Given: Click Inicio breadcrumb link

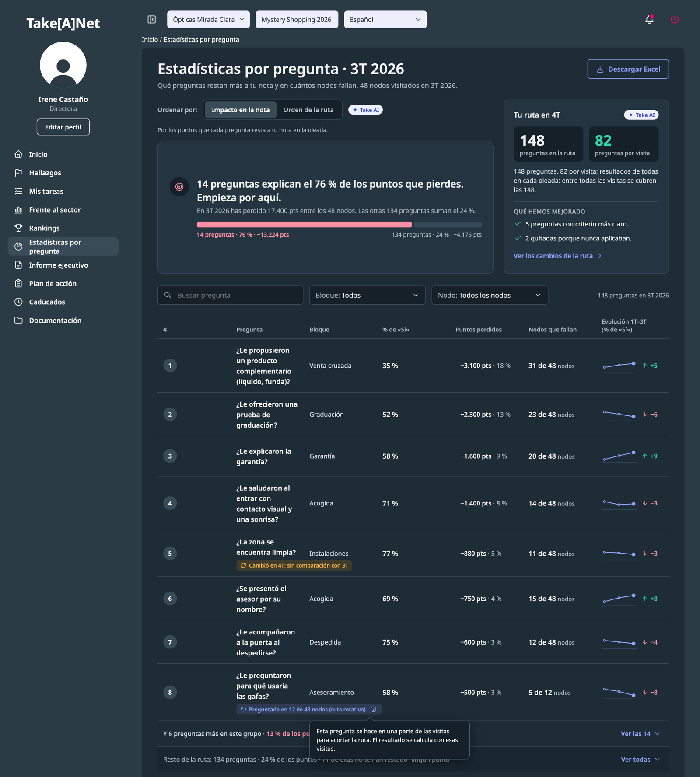Looking at the screenshot, I should (150, 39).
